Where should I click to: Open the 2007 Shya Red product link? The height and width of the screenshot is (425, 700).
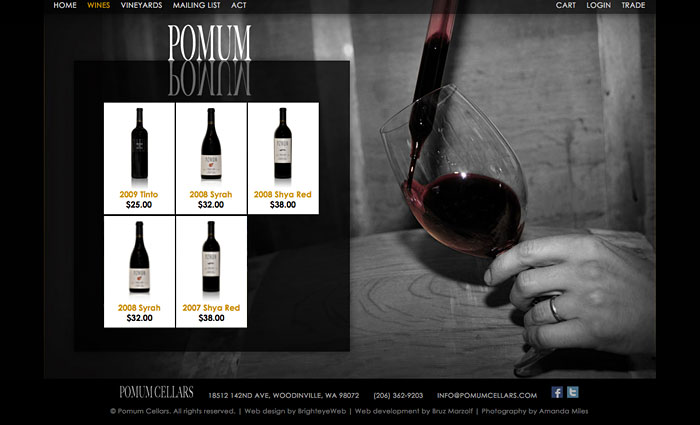[x=211, y=308]
